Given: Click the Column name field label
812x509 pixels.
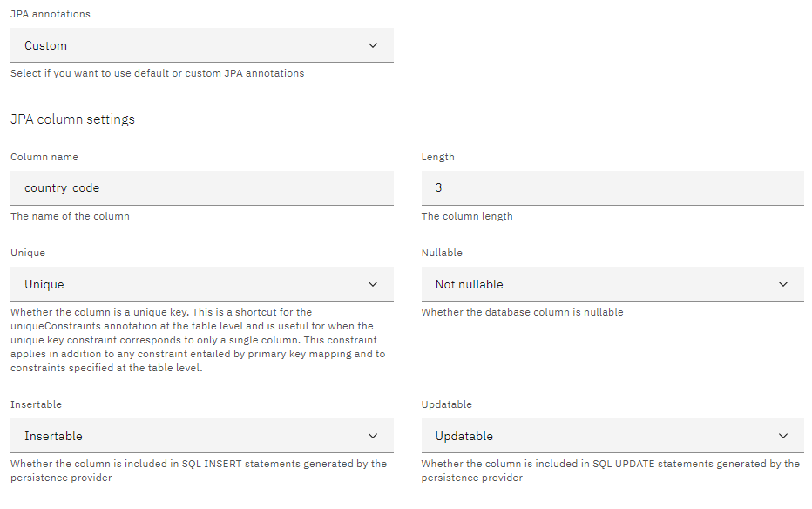Looking at the screenshot, I should point(44,157).
